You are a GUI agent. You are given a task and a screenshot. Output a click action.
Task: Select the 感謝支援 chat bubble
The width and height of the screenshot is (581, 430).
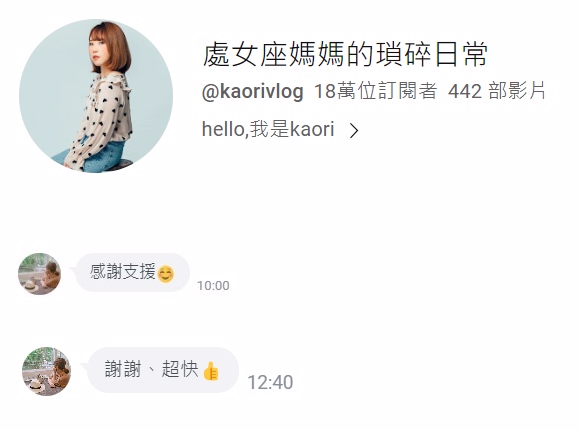pos(132,272)
